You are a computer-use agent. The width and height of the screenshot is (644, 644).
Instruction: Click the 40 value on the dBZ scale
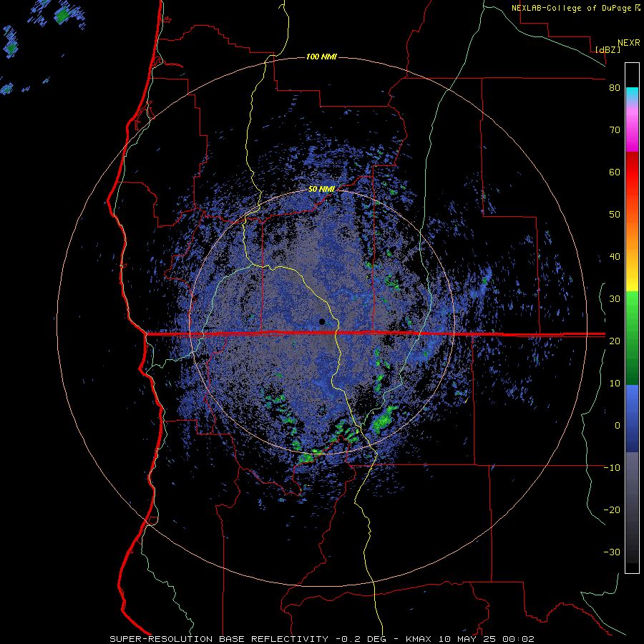(x=615, y=257)
